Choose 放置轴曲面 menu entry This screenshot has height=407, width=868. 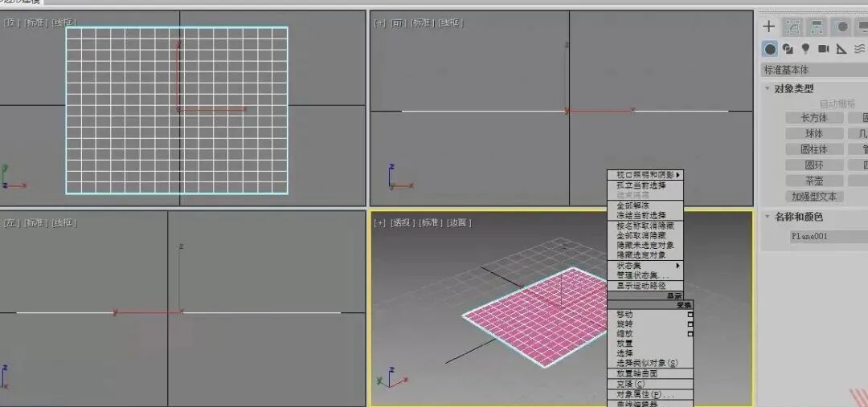650,374
